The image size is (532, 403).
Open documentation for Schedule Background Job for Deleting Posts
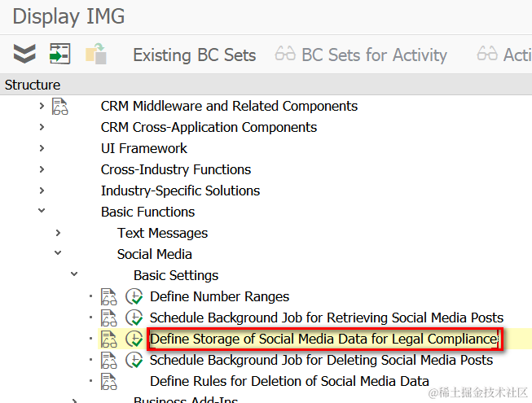[109, 361]
